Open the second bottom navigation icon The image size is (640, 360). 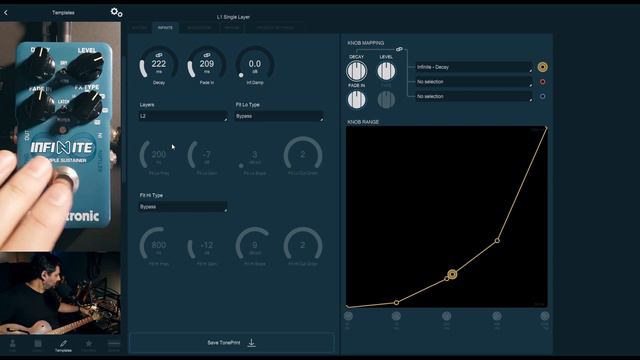[38, 346]
